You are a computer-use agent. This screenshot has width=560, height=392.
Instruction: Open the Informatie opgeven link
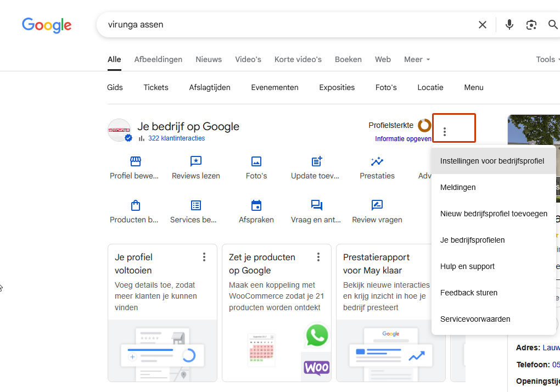click(403, 139)
